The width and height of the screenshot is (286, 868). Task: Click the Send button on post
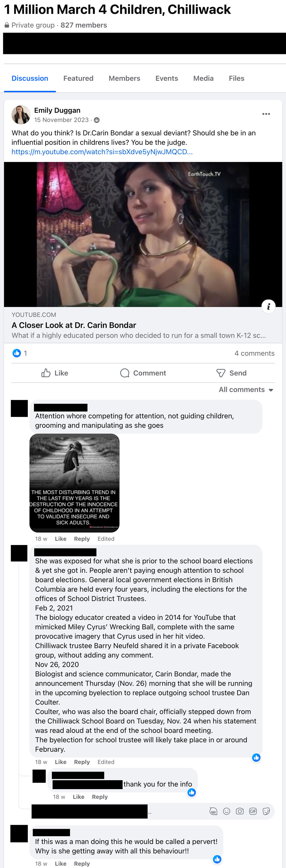[x=231, y=373]
